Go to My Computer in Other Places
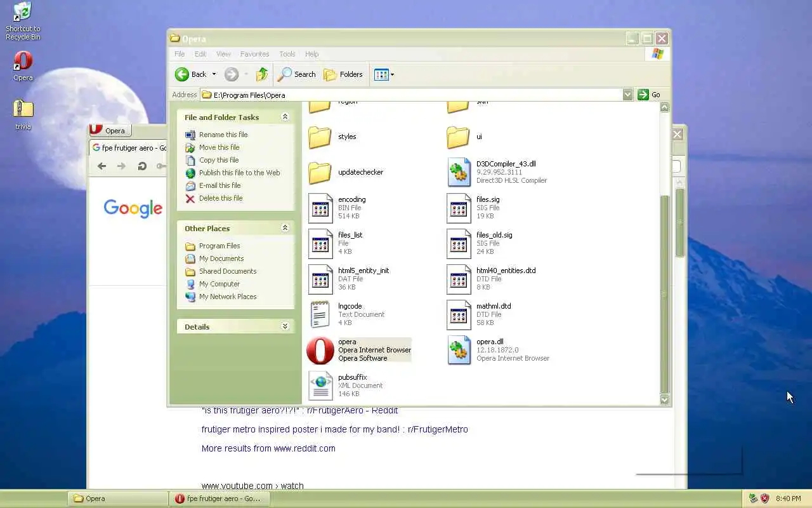The image size is (812, 508). coord(213,284)
